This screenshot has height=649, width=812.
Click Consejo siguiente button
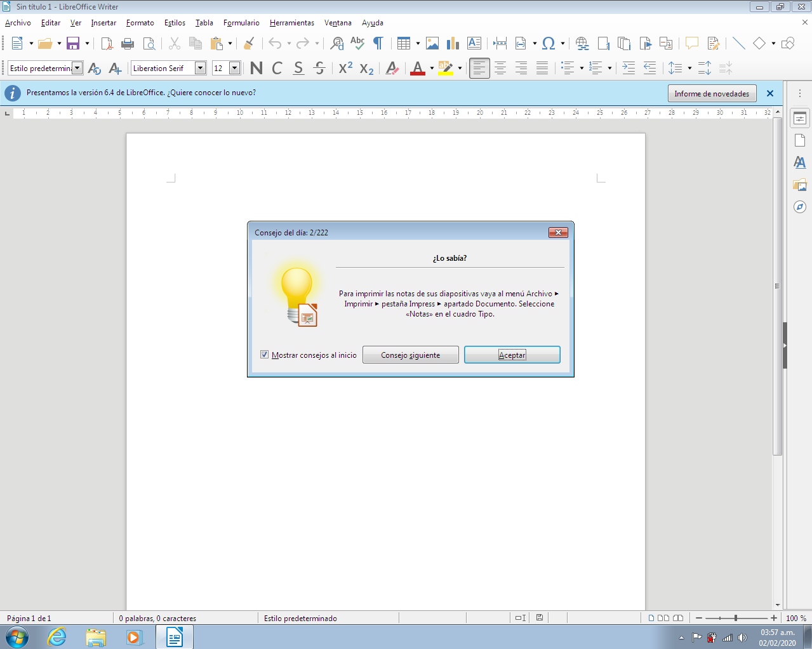coord(411,355)
